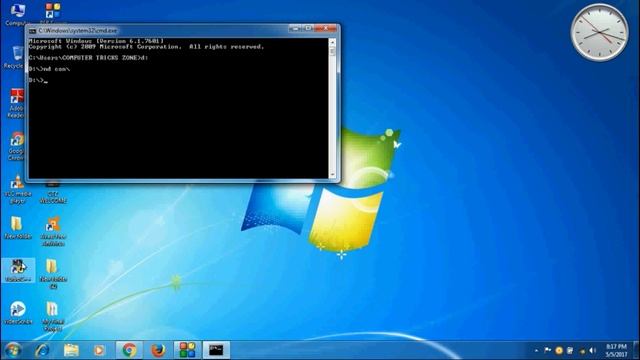Screen dimensions: 640x360
Task: Show hidden system tray icons
Action: point(536,351)
